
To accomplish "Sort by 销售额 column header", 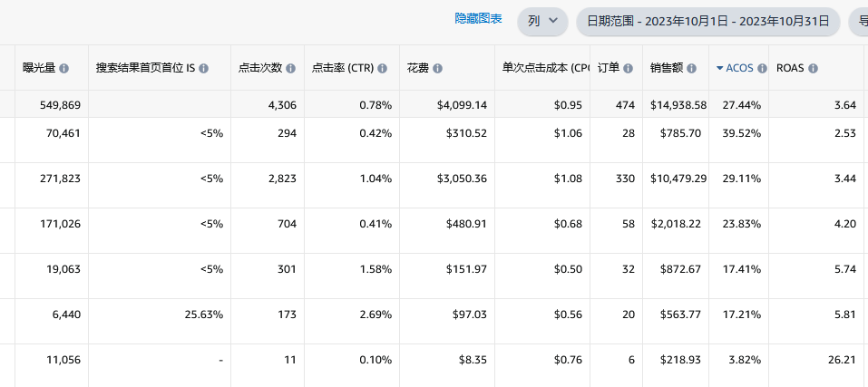I will [x=667, y=68].
